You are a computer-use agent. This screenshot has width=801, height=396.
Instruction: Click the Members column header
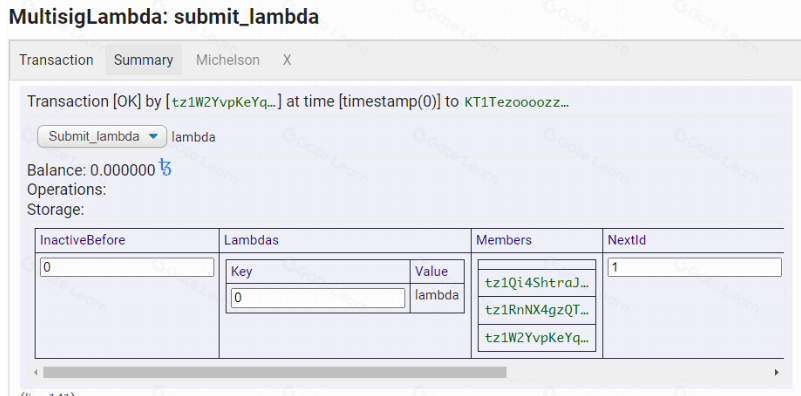coord(504,240)
